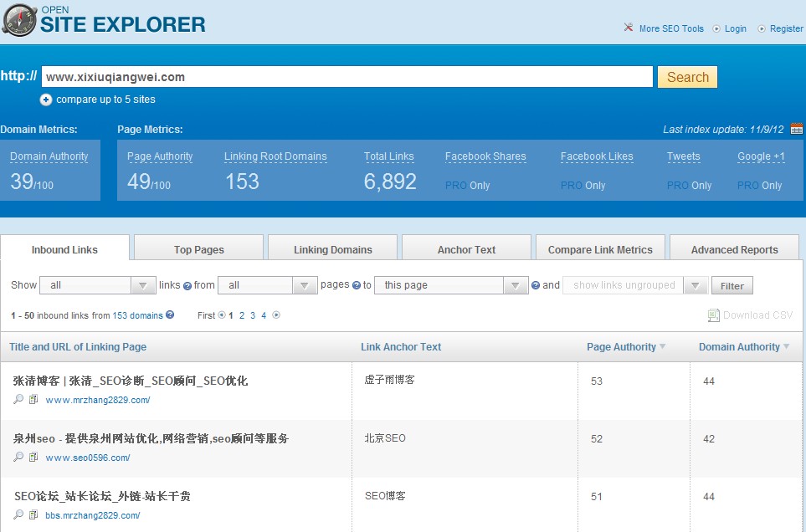The width and height of the screenshot is (806, 532).
Task: Switch to the Linking Domains tab
Action: (x=332, y=249)
